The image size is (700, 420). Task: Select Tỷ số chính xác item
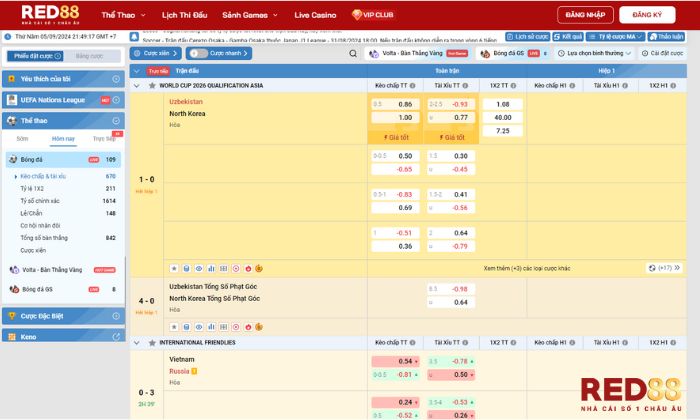[x=40, y=201]
